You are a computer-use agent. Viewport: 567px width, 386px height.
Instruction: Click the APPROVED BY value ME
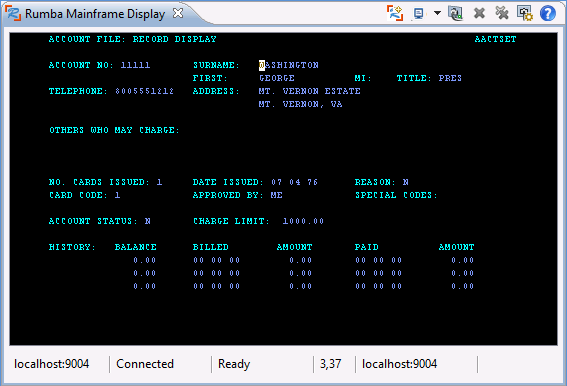click(277, 195)
